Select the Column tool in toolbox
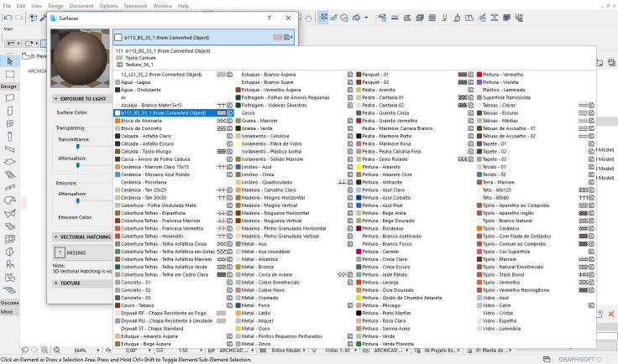 coord(10,137)
